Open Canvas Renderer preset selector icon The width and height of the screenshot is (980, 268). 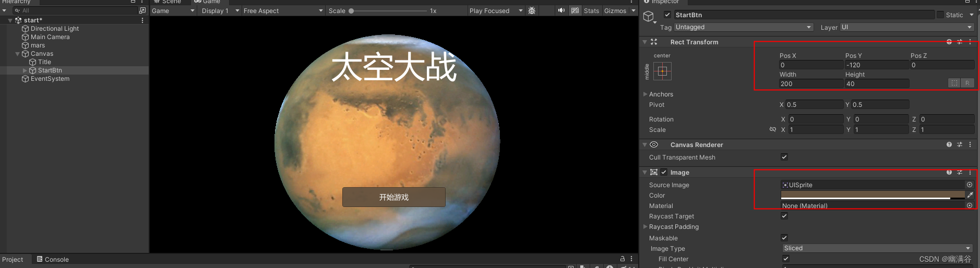pos(960,144)
